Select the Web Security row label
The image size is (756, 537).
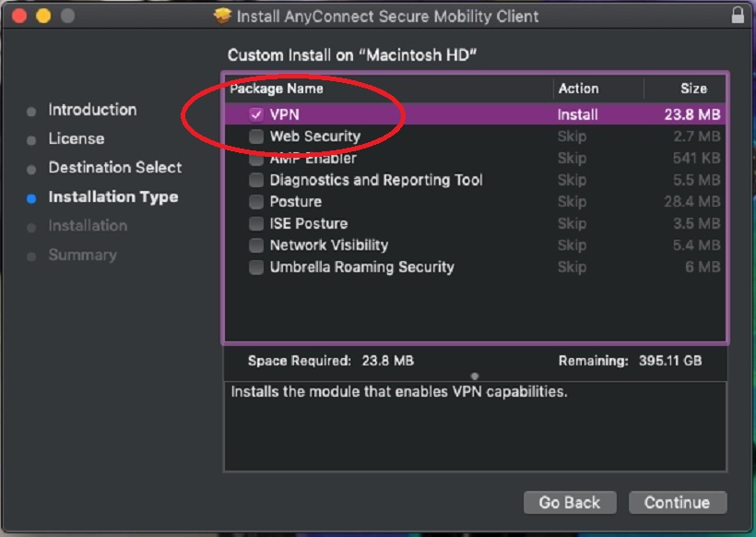[314, 137]
